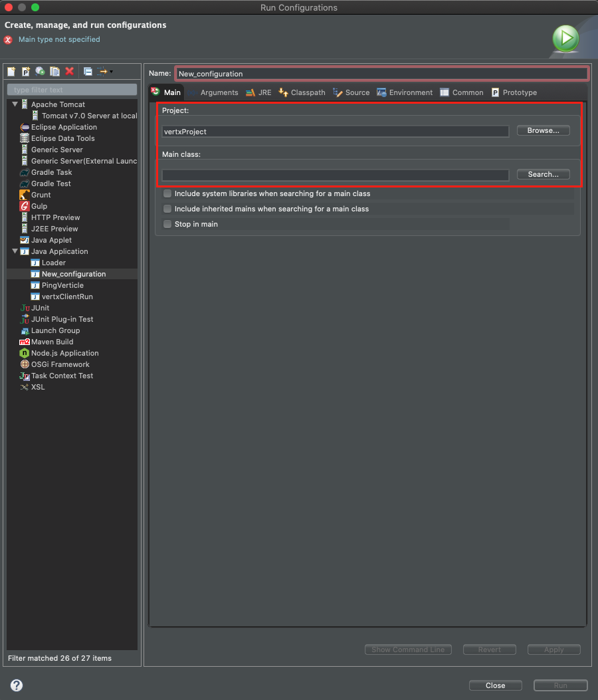Select Task Context Test entry

(x=56, y=376)
